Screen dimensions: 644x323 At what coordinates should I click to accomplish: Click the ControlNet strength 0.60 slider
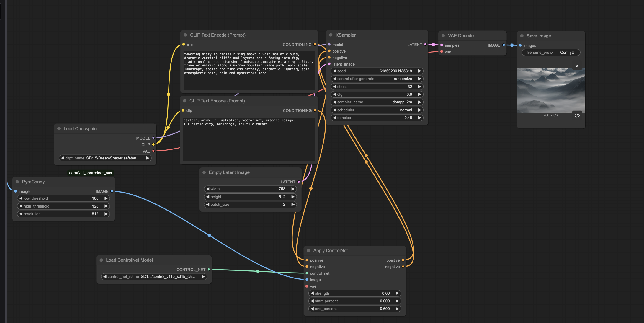pos(354,293)
